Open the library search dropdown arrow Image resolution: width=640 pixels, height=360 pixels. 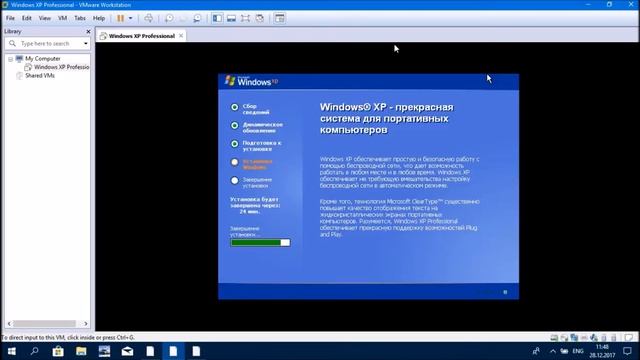(86, 43)
